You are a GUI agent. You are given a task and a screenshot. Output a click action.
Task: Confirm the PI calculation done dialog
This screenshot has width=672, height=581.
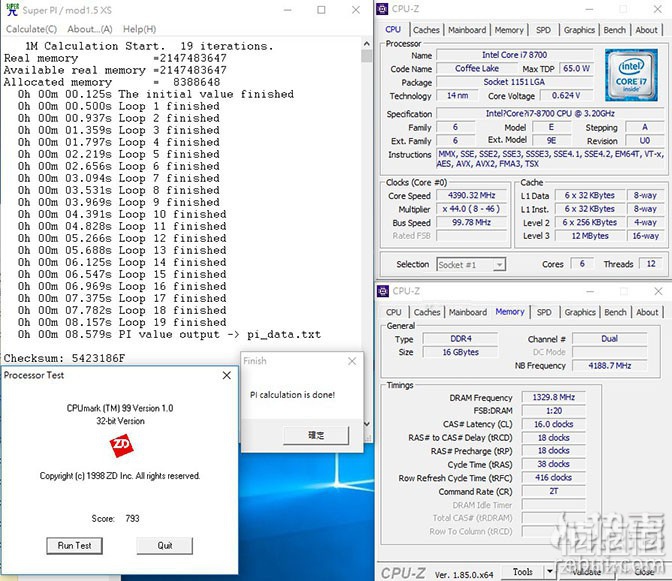(316, 435)
